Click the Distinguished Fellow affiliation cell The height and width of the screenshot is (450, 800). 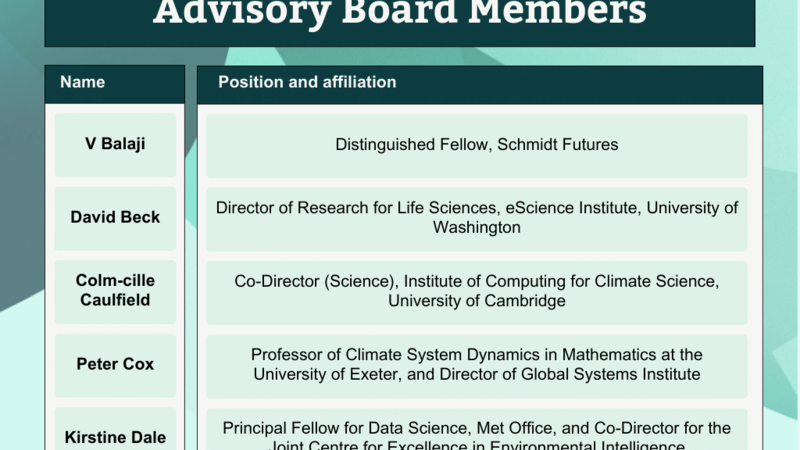click(x=477, y=145)
